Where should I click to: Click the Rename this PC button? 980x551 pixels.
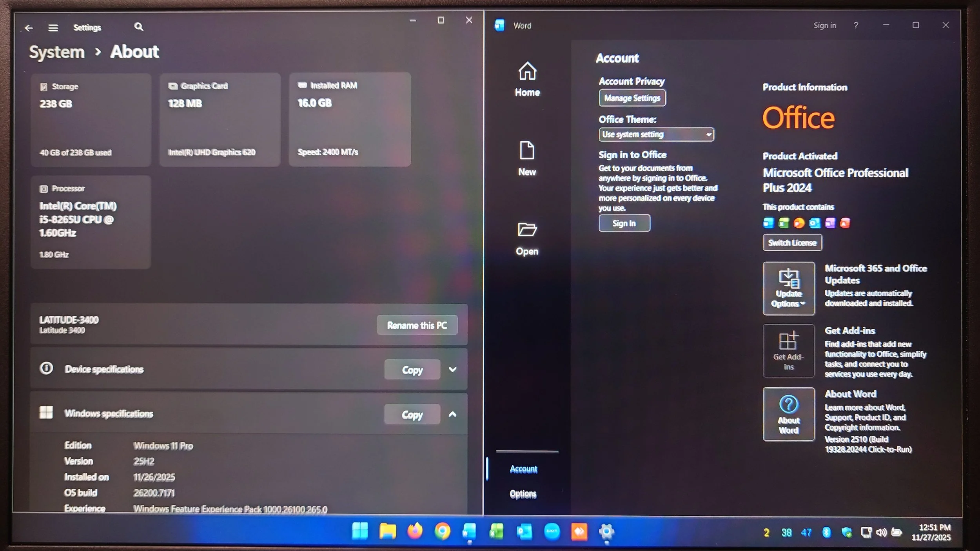(417, 325)
